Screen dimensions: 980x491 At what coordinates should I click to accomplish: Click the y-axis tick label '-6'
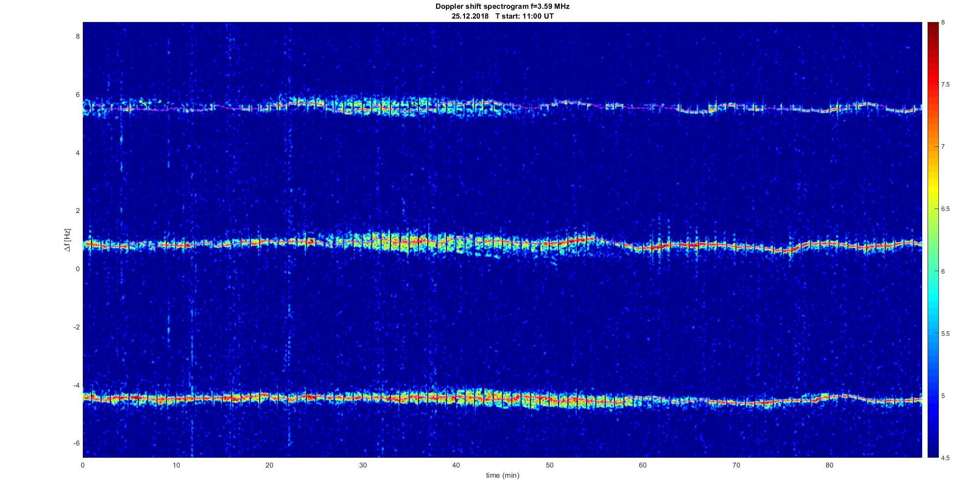coord(76,443)
